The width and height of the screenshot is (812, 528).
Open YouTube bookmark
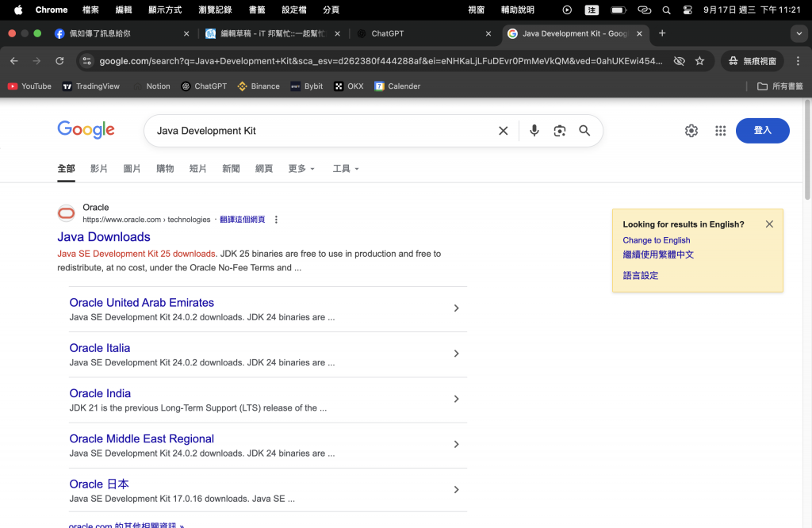[29, 86]
